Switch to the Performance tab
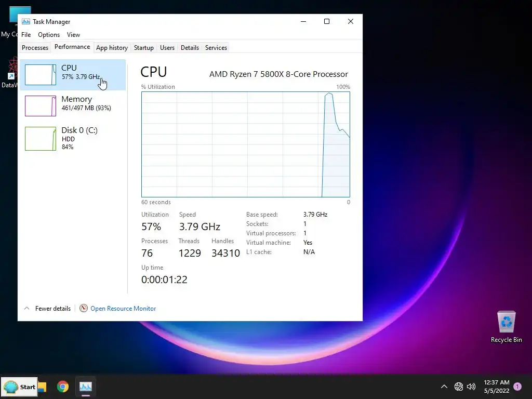The height and width of the screenshot is (399, 532). coord(72,47)
